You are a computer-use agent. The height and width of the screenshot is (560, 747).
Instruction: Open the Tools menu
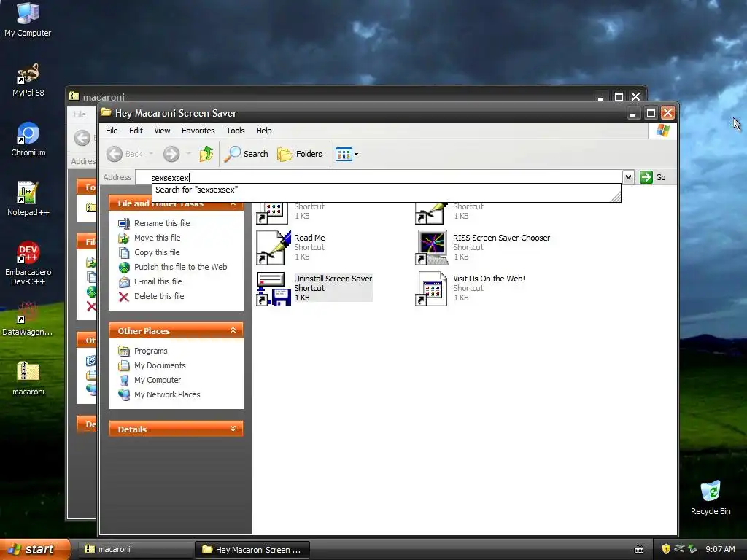click(x=236, y=131)
